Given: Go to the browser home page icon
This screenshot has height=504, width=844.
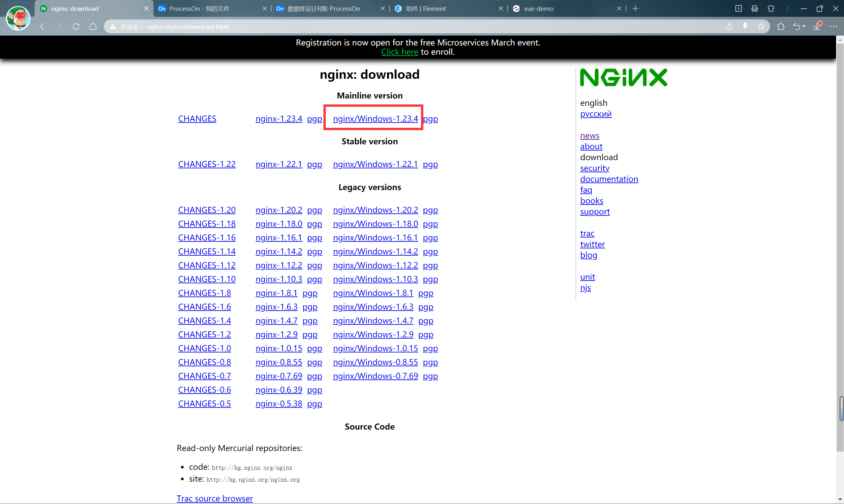Looking at the screenshot, I should coord(93,26).
